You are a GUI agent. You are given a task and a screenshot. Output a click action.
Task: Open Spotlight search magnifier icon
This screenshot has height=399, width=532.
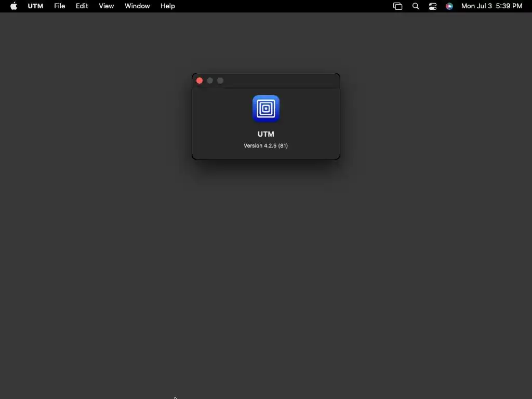(x=416, y=6)
